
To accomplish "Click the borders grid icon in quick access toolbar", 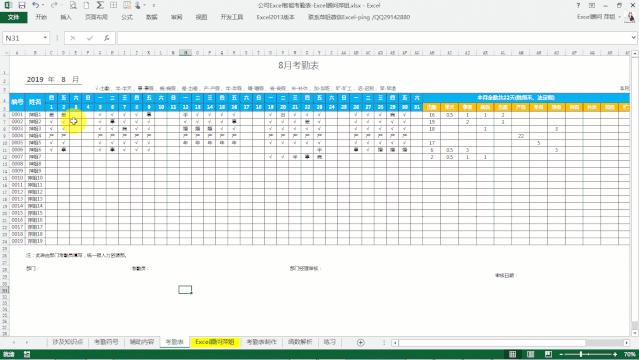I will coord(114,5).
